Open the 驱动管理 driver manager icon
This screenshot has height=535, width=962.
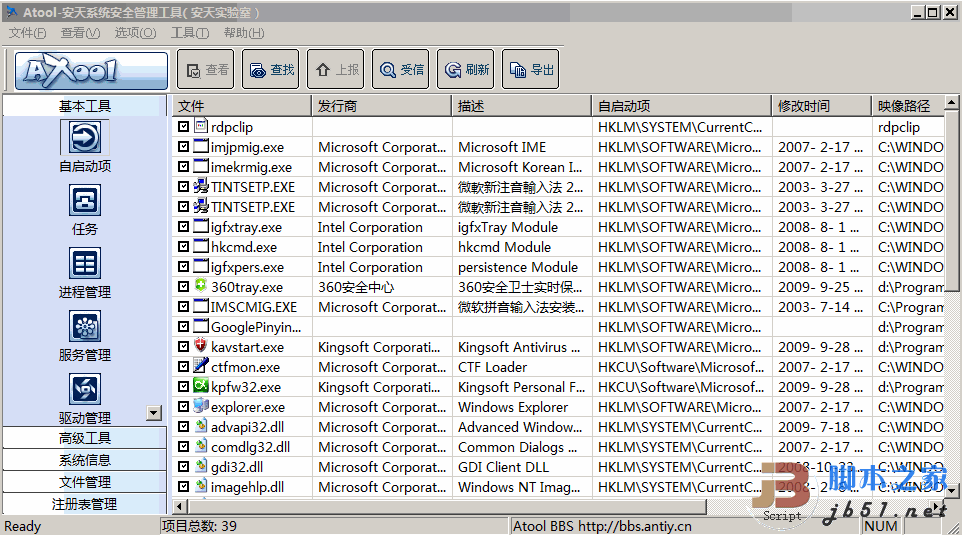[x=85, y=390]
